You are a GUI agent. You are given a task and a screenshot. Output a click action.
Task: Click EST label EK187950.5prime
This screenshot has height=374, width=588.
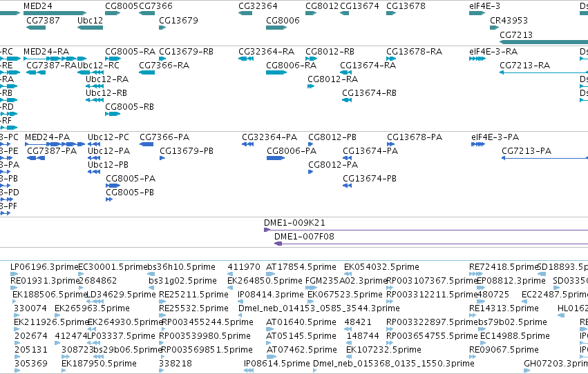(x=99, y=364)
